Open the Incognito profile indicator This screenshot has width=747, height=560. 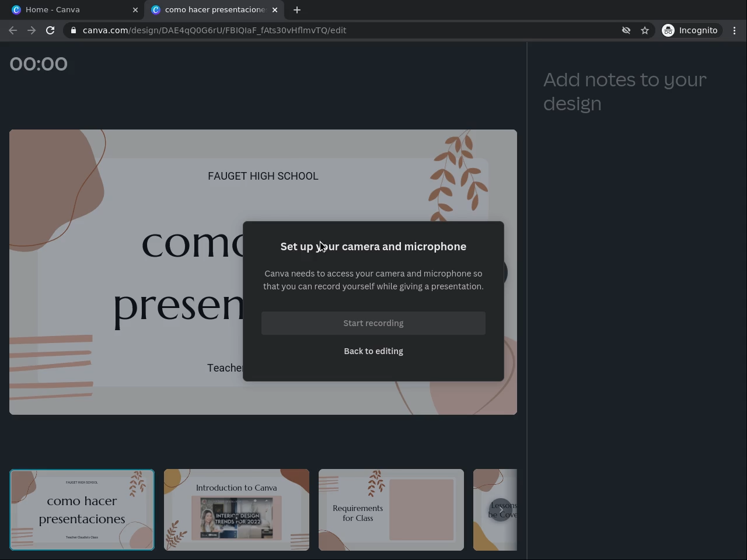coord(690,30)
